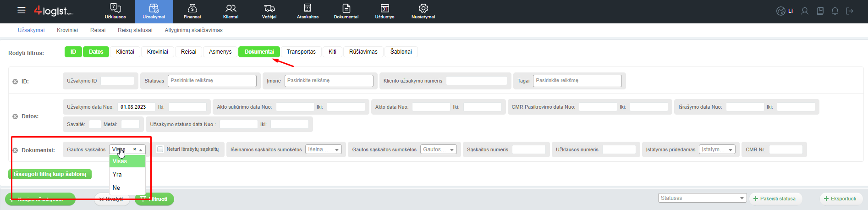The image size is (868, 210).
Task: Open the Statusas filter dropdown
Action: (212, 81)
